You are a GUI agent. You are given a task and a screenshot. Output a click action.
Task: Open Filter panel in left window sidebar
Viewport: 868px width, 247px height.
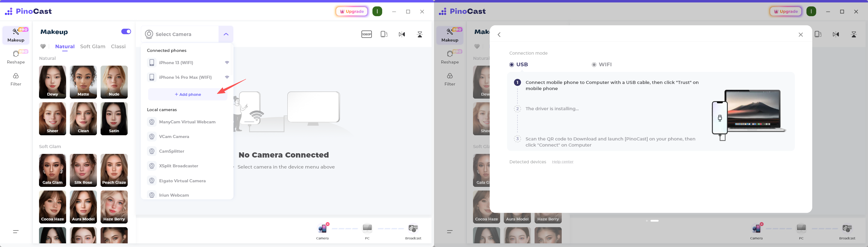click(16, 79)
